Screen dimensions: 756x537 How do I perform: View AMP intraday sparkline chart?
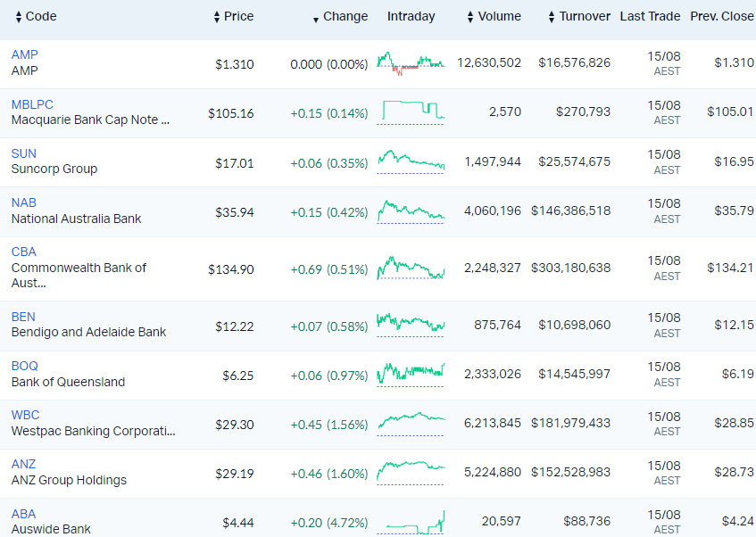pos(411,64)
